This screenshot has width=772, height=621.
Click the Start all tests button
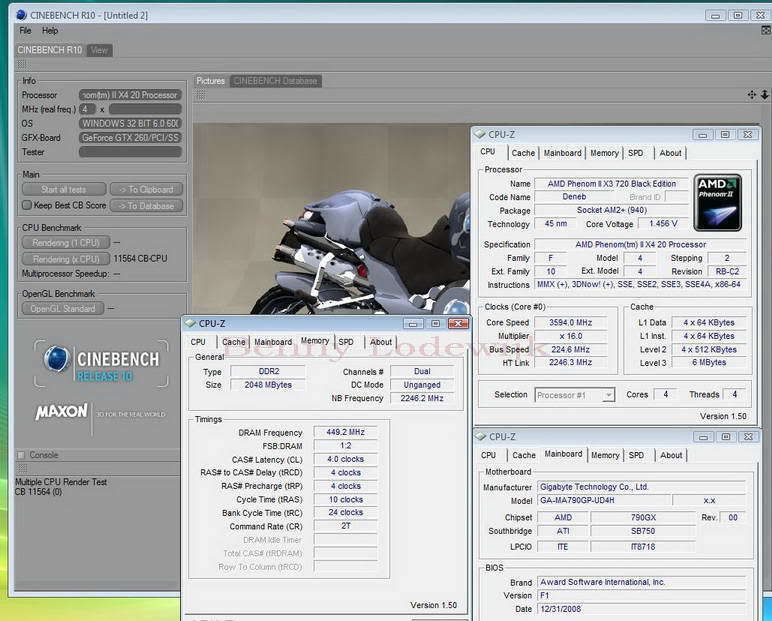pos(64,190)
